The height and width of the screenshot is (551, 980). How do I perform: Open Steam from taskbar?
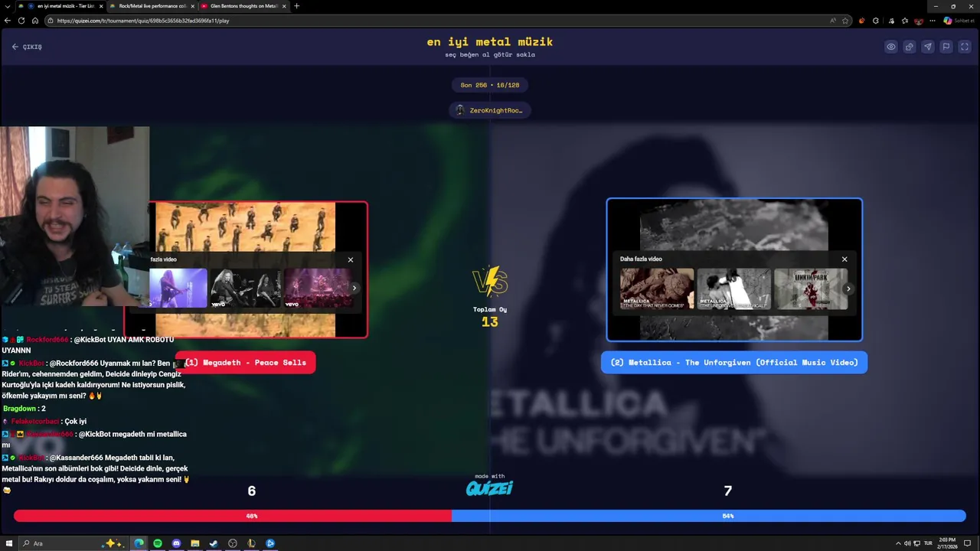214,543
